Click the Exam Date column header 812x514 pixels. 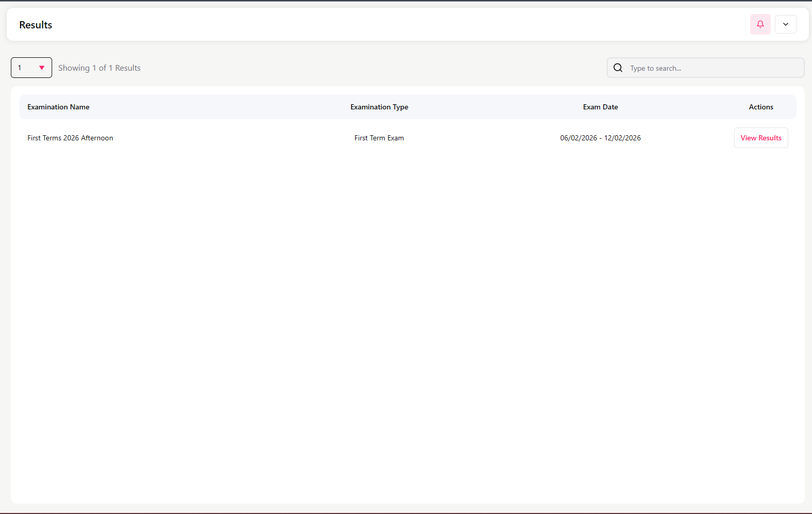600,107
